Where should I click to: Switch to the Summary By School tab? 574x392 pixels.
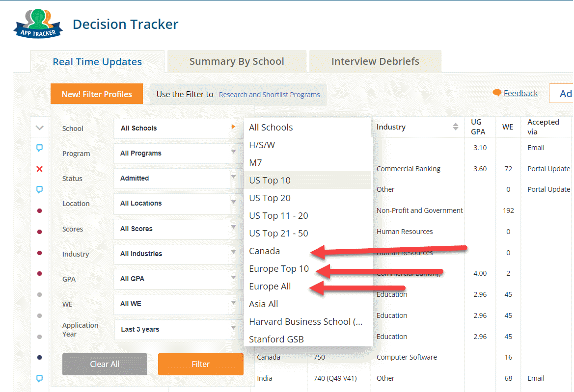[236, 61]
